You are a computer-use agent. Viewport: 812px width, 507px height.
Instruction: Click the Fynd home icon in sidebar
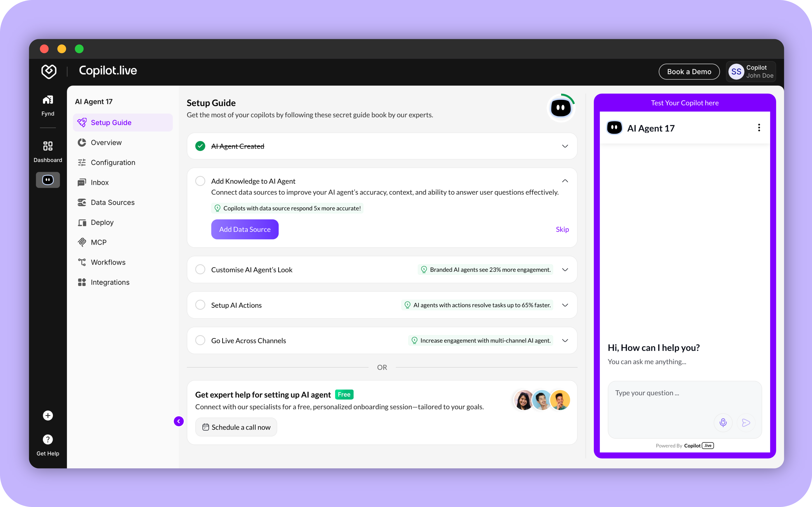point(48,100)
